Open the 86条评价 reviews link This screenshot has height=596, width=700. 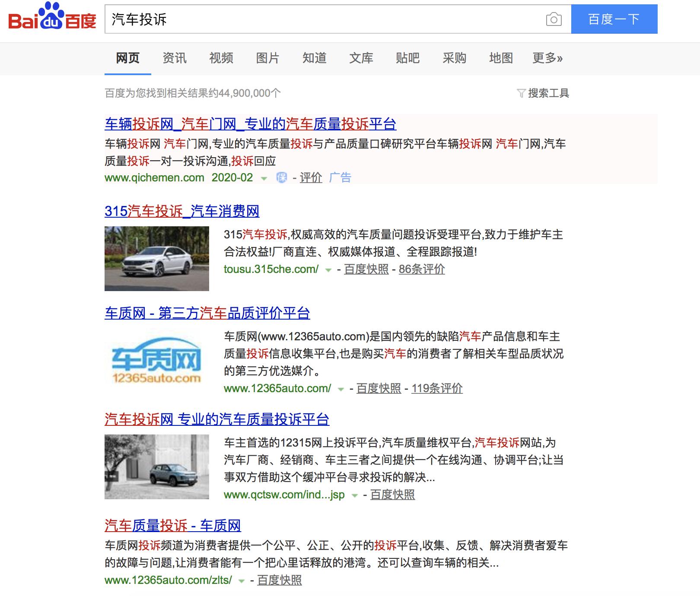tap(422, 269)
